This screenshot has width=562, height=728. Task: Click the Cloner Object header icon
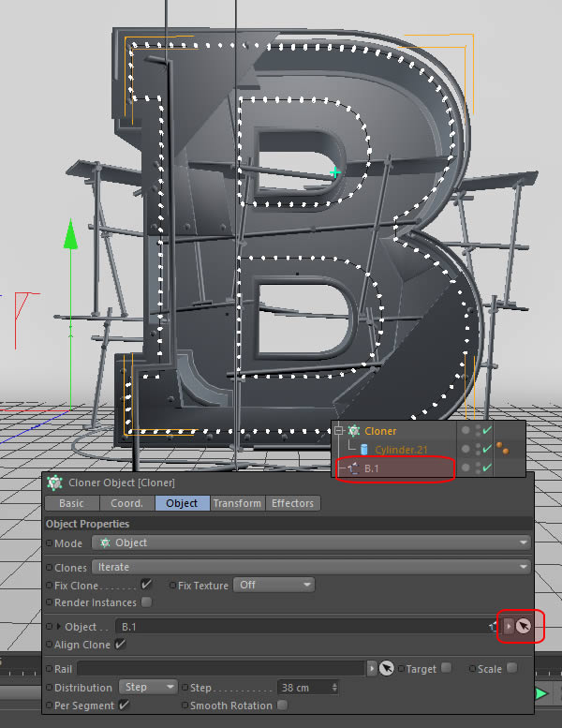pos(54,483)
